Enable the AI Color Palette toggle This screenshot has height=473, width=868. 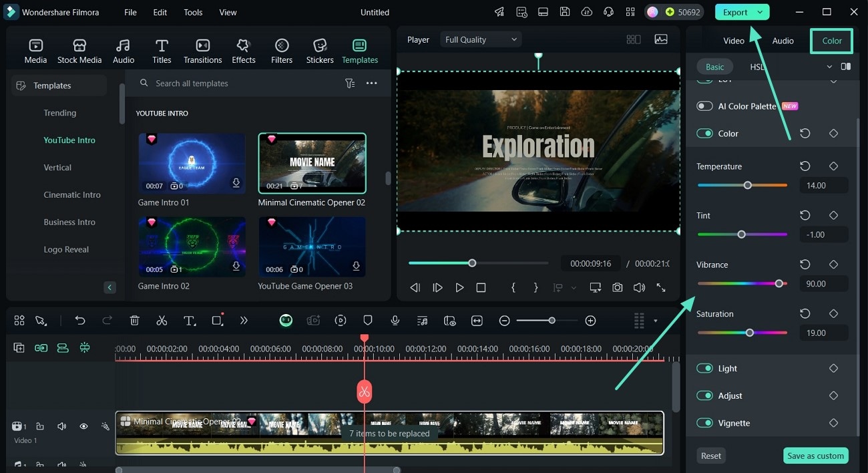704,106
